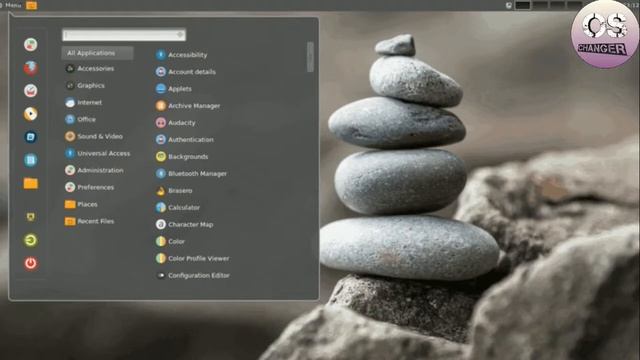Click the tray icon left of workspace switcher
The width and height of the screenshot is (640, 360).
(509, 5)
